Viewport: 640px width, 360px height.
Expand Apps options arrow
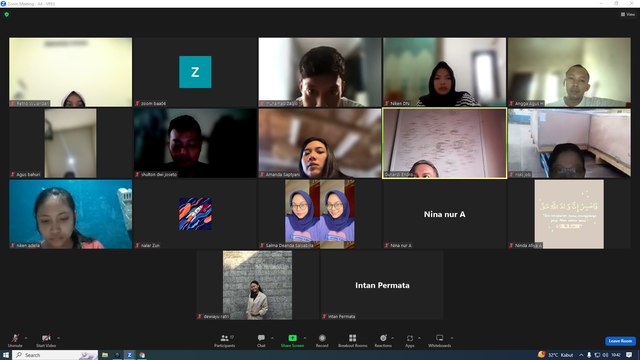[x=419, y=338]
